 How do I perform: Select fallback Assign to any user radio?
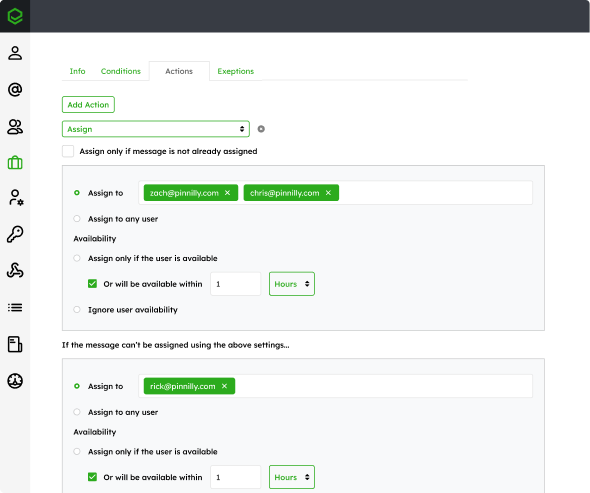(x=77, y=412)
